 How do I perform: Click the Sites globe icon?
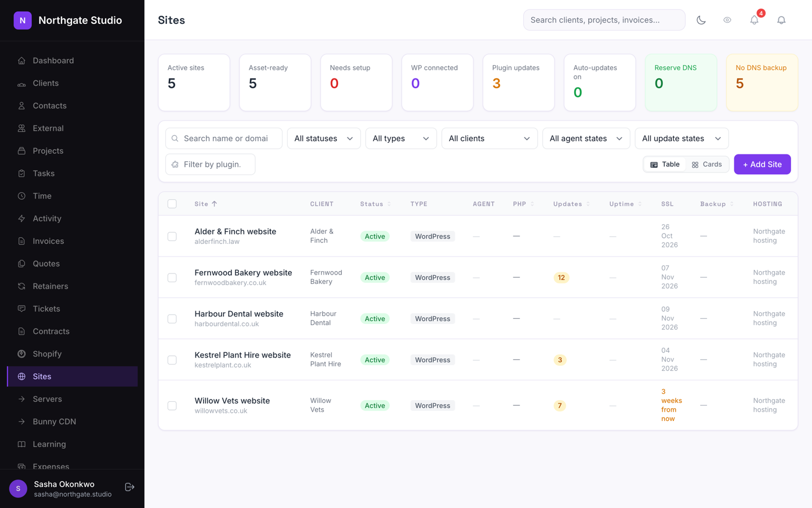pos(21,377)
